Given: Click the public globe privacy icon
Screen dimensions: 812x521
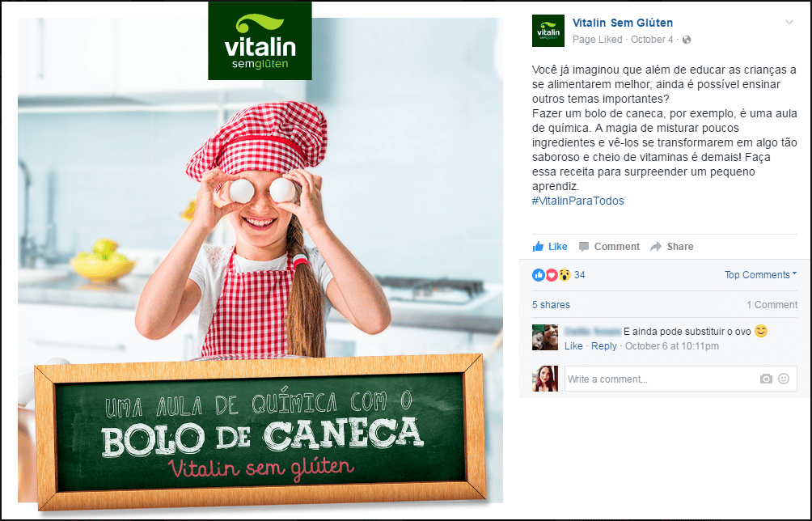Looking at the screenshot, I should [687, 40].
